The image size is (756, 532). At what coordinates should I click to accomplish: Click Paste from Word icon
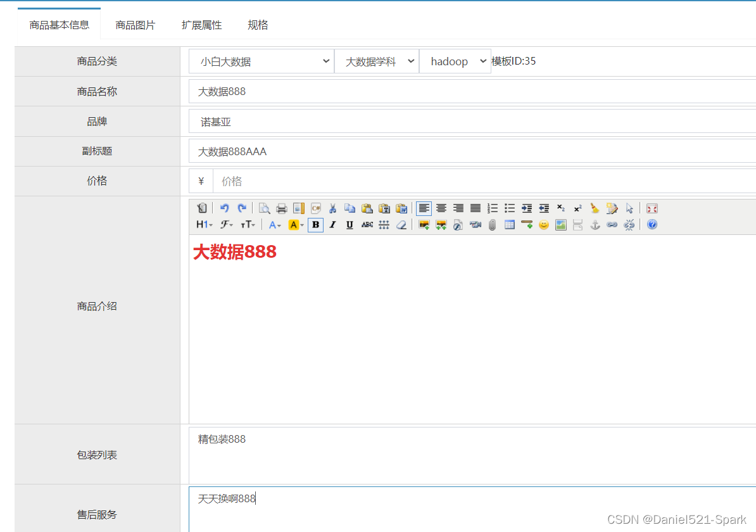coord(401,208)
